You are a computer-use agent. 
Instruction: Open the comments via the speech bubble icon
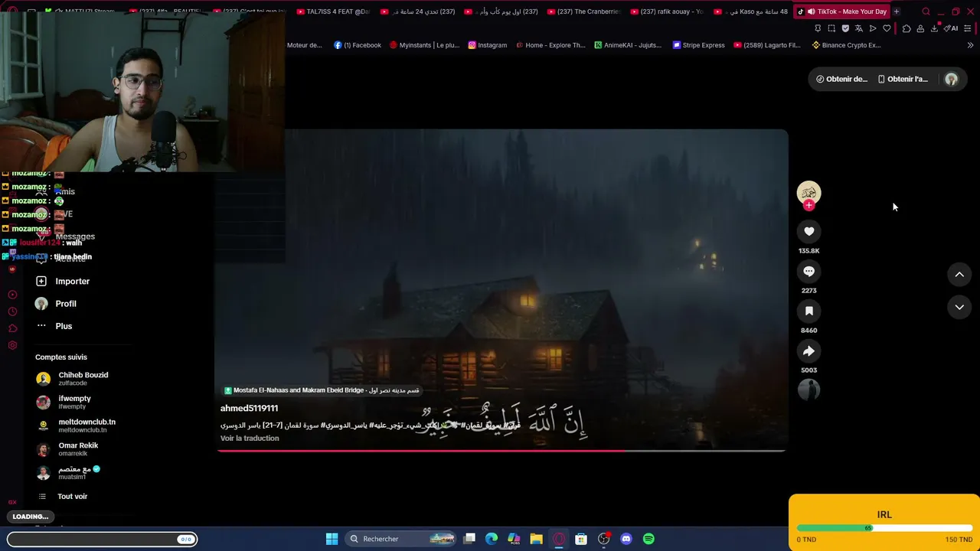pos(808,271)
